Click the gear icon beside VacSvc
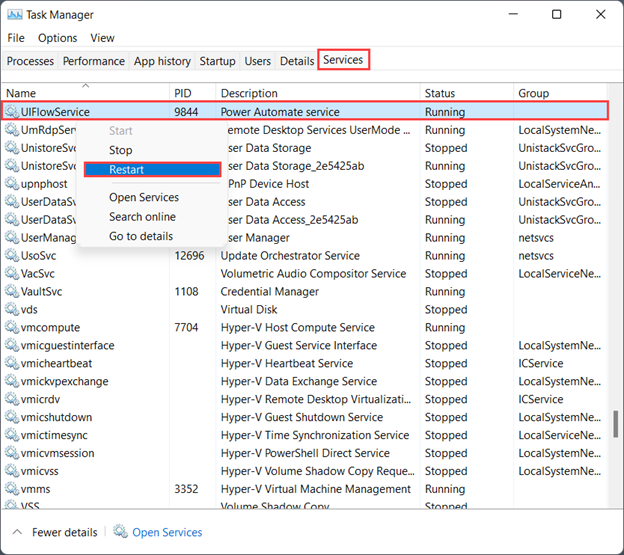 tap(12, 273)
